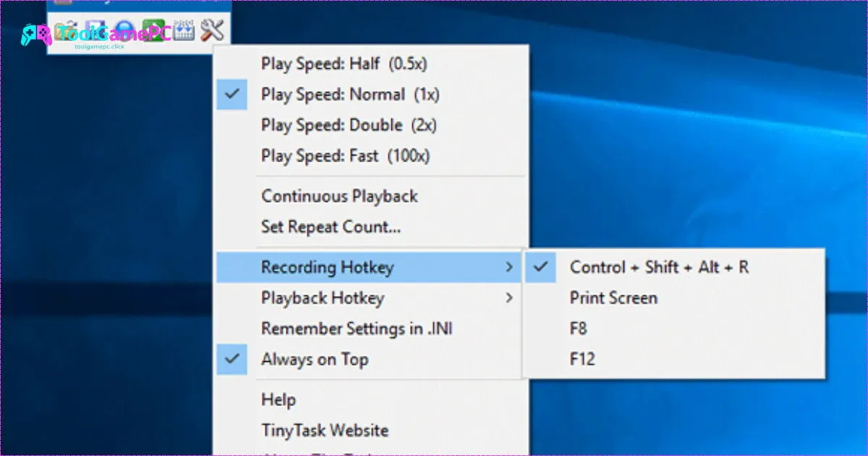Enable Remember Settings in .INI

pyautogui.click(x=357, y=329)
